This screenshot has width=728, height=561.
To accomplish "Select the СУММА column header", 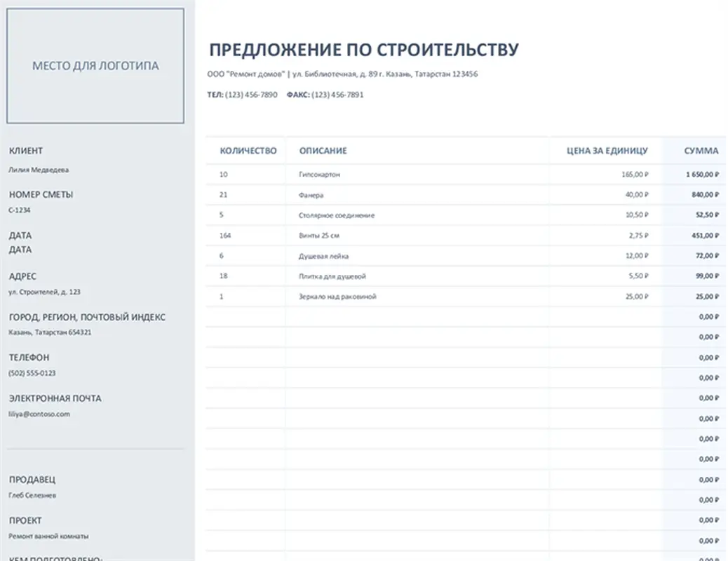I will pyautogui.click(x=702, y=150).
